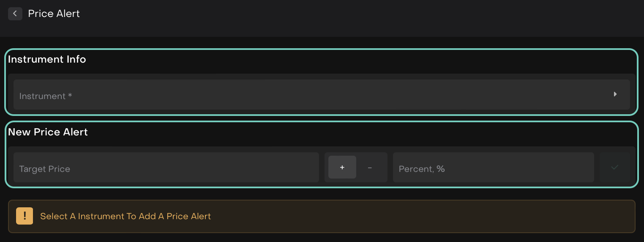Click the Target Price placeholder text
This screenshot has height=242, width=644.
coord(44,169)
